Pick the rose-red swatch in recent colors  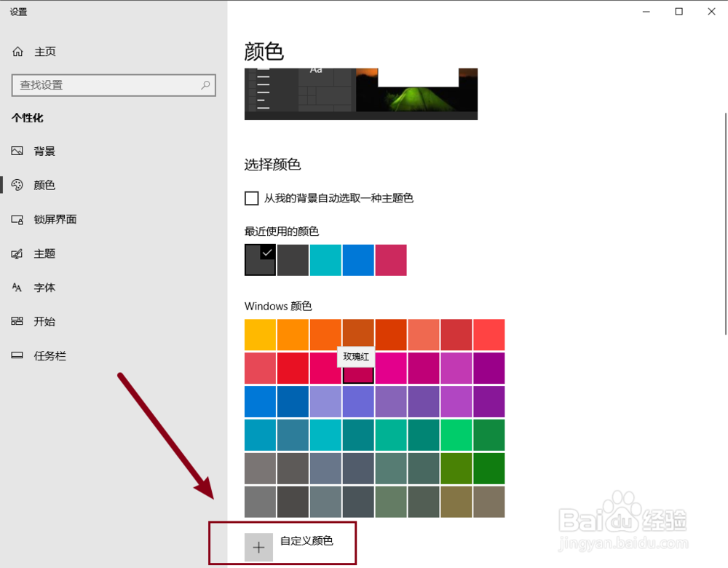click(391, 260)
